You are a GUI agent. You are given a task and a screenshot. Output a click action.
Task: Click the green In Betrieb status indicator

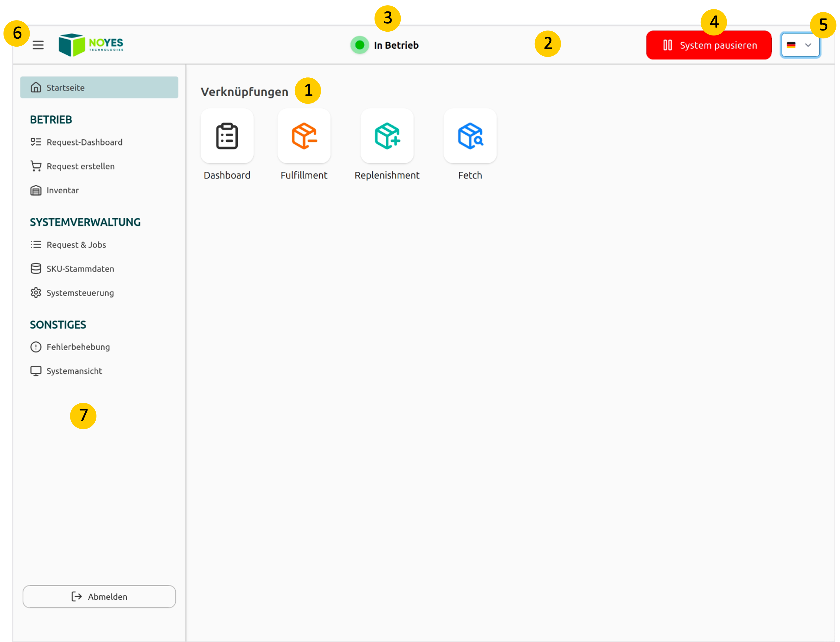359,45
